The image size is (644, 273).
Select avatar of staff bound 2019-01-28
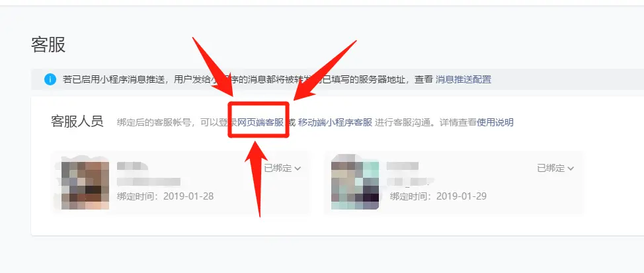(x=85, y=185)
